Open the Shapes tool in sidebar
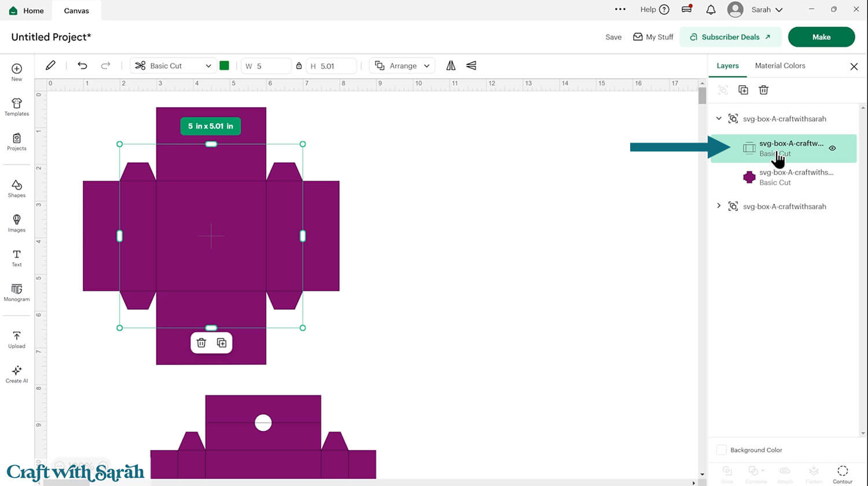The height and width of the screenshot is (486, 868). point(17,188)
